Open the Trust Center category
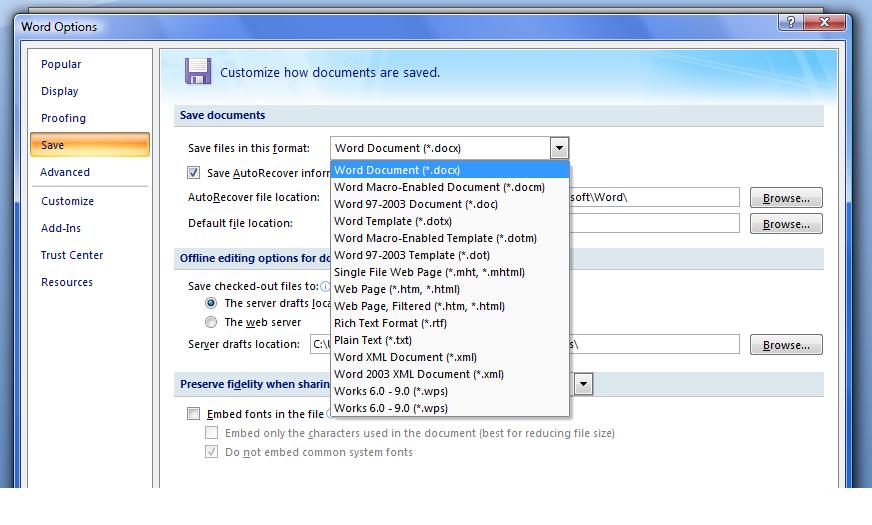 [x=72, y=255]
